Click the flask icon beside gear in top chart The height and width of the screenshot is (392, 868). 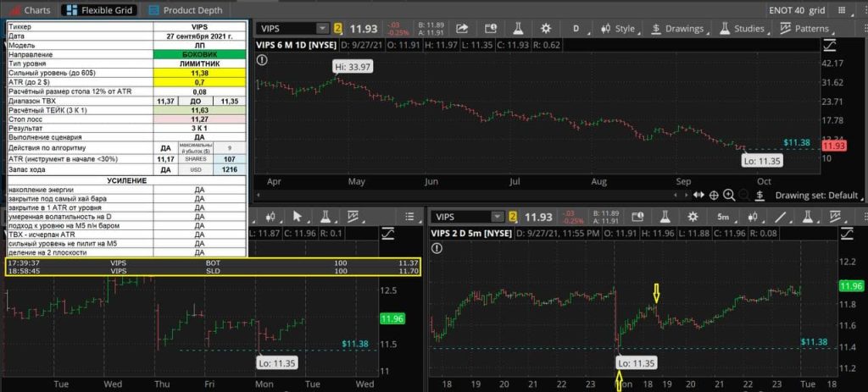pos(519,29)
